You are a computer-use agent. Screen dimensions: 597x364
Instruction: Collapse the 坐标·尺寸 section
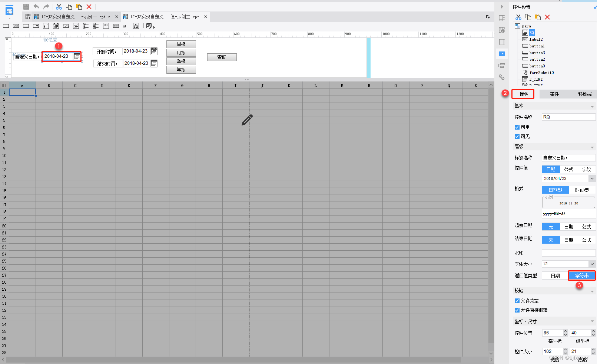point(592,321)
